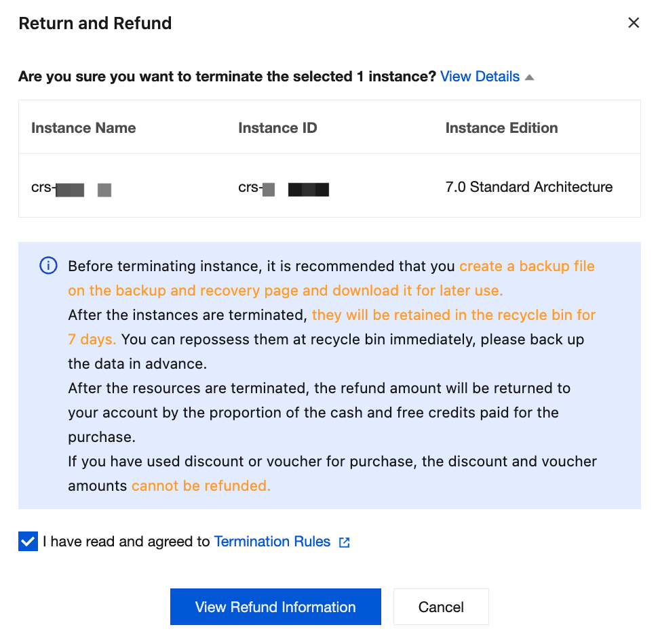Screen dimensions: 658x644
Task: Click the "Return and Refund" dialog title
Action: (x=95, y=24)
